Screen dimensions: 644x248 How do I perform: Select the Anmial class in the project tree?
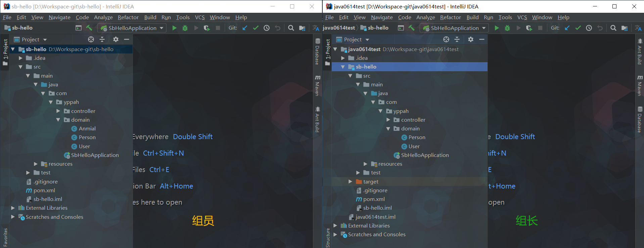point(87,129)
